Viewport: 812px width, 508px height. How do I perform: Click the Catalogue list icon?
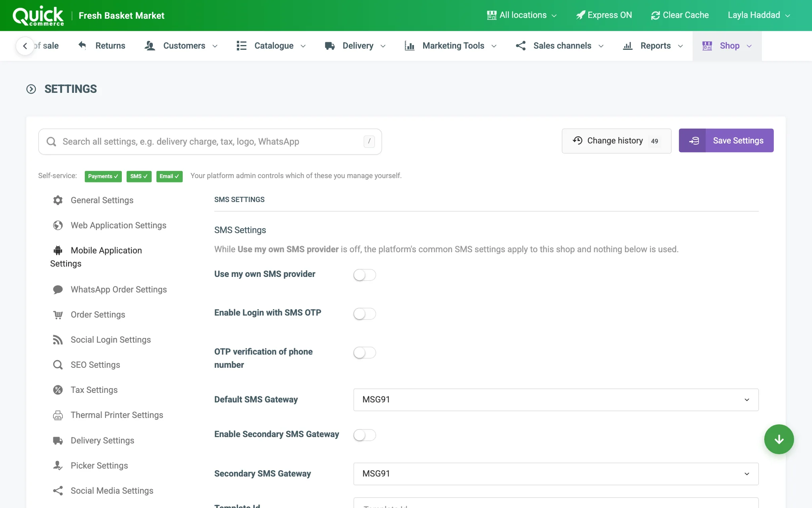pyautogui.click(x=241, y=46)
